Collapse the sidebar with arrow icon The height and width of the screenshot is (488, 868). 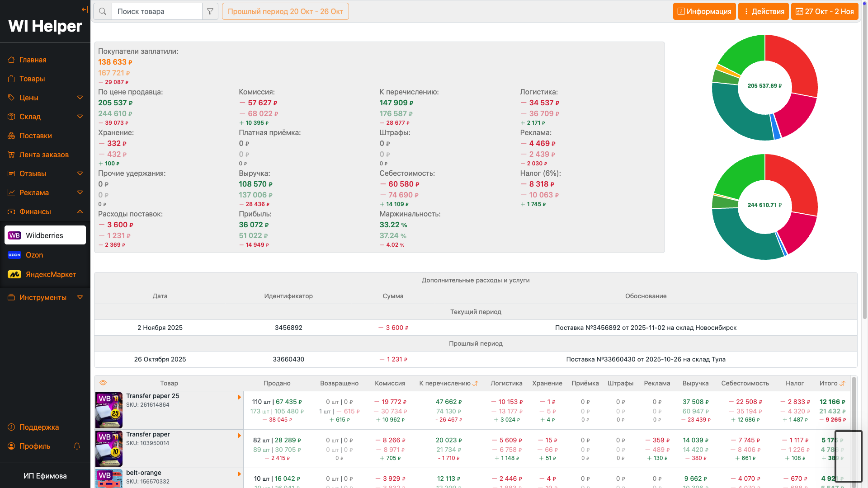tap(85, 9)
